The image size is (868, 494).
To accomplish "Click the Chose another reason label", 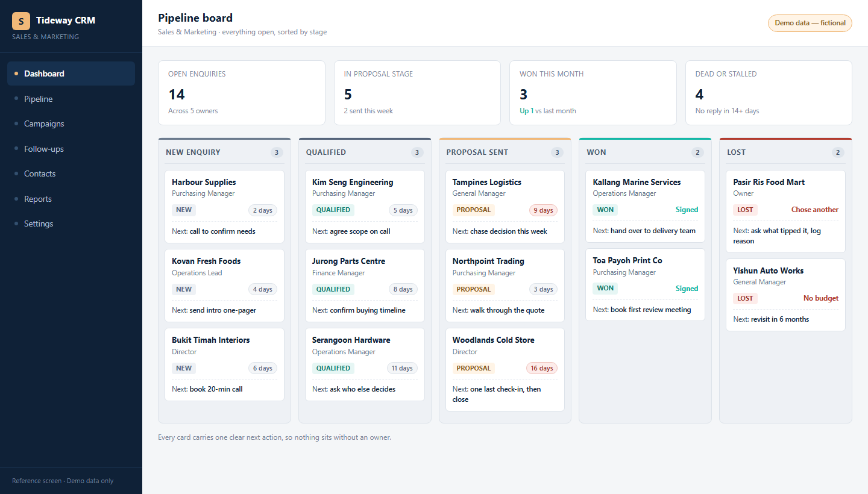I will [815, 210].
